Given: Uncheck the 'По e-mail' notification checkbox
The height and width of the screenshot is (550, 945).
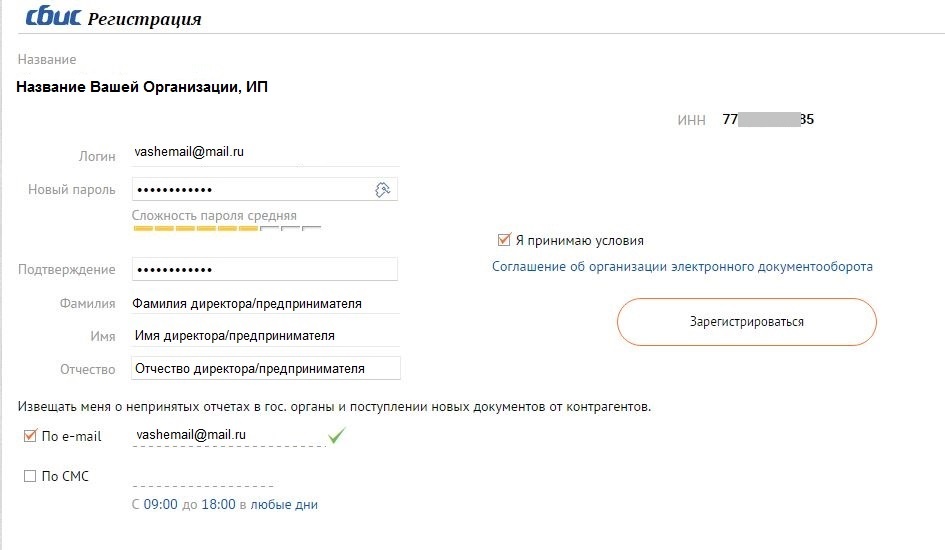Looking at the screenshot, I should pos(29,435).
